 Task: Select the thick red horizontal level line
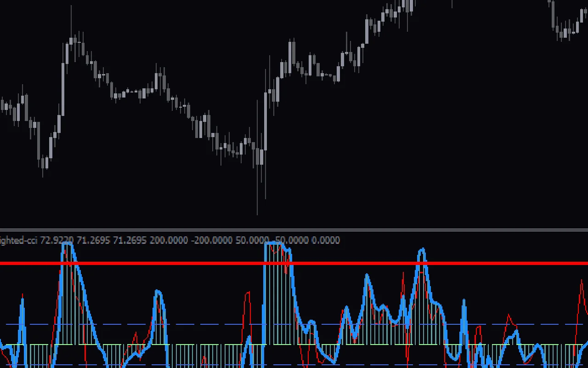coord(184,264)
